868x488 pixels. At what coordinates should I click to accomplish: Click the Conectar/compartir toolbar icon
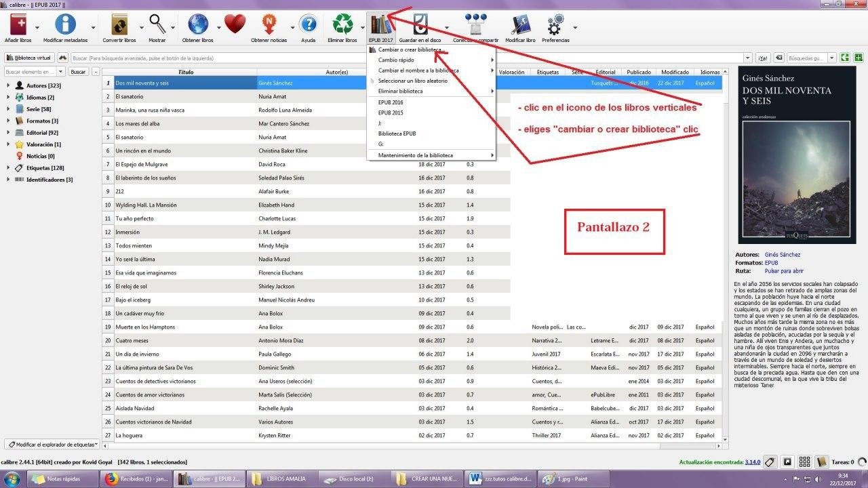click(475, 24)
